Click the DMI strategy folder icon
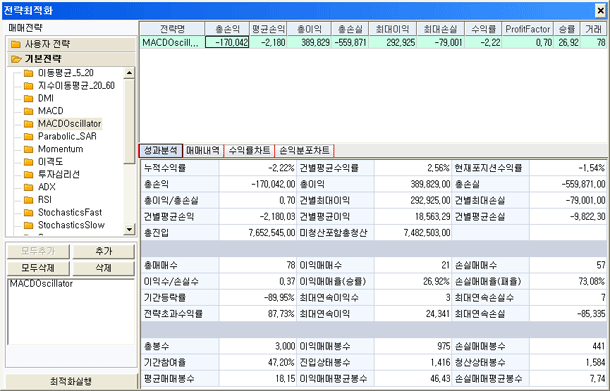This screenshot has width=610, height=391. click(x=28, y=98)
